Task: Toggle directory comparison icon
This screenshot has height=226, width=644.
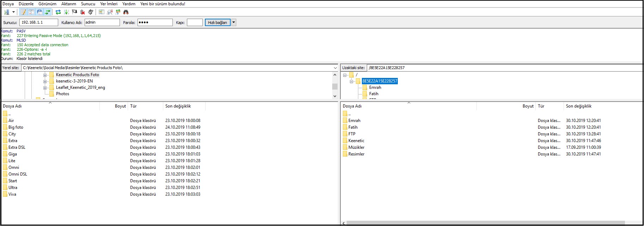Action: tap(110, 12)
